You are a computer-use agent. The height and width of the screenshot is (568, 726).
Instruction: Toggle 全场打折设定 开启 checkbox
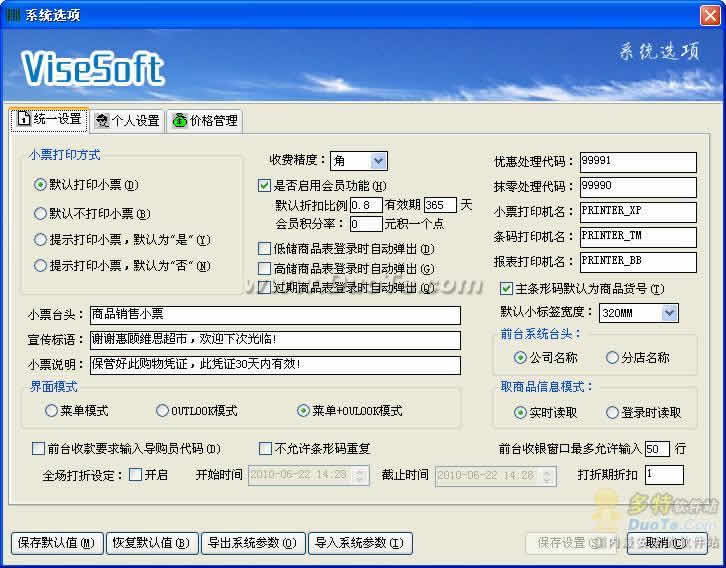point(135,474)
